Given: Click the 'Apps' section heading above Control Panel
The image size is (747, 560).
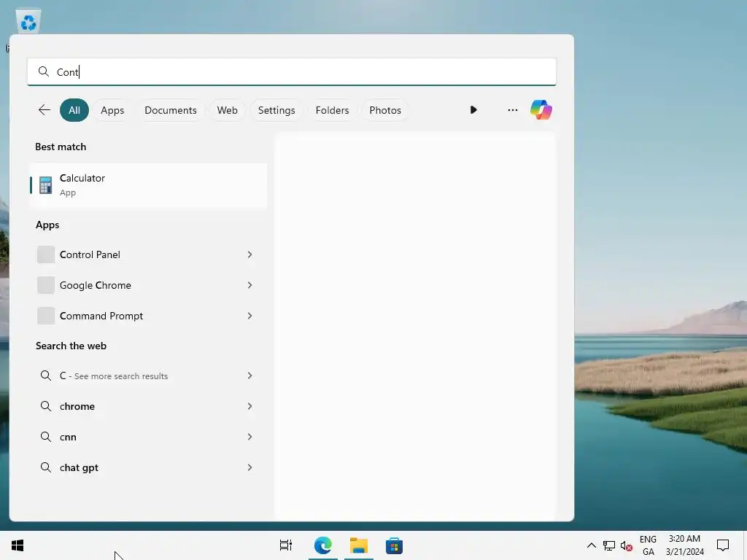Looking at the screenshot, I should (47, 225).
